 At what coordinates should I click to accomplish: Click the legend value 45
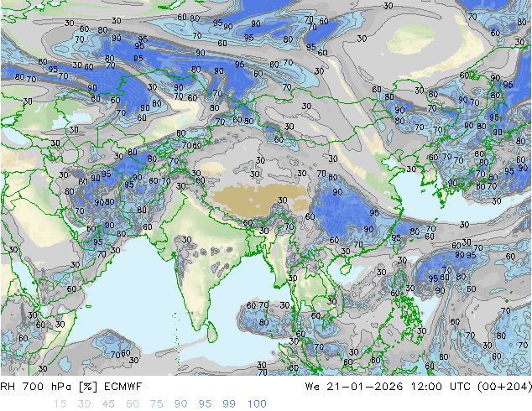click(x=108, y=404)
